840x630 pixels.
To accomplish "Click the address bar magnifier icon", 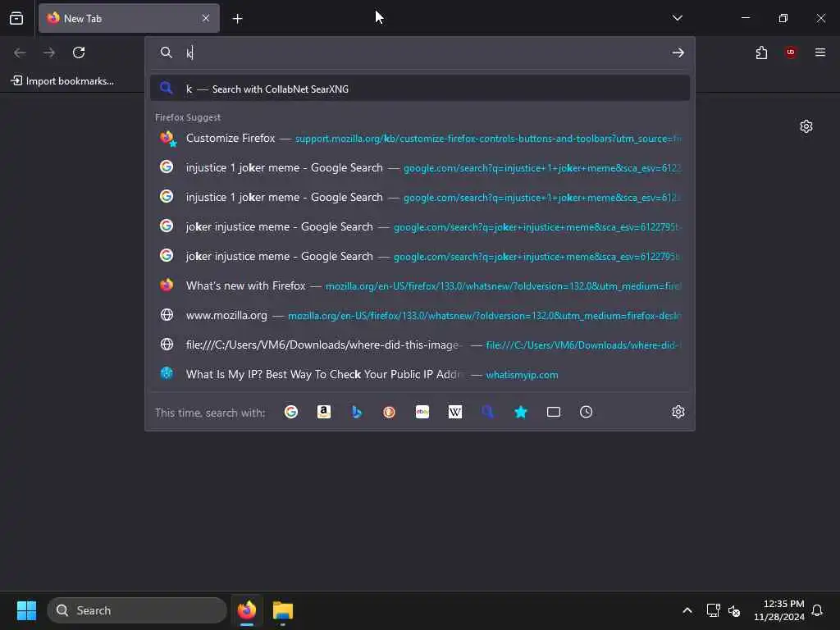I will [x=166, y=52].
